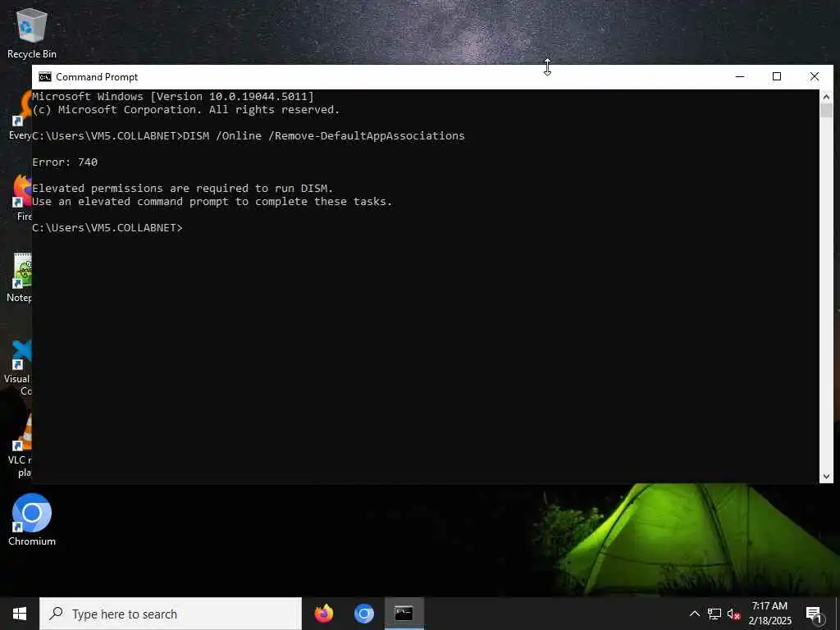Click the last C:\Users\VM5.COLLABNET> prompt
Screen dimensions: 840x630
(x=107, y=228)
